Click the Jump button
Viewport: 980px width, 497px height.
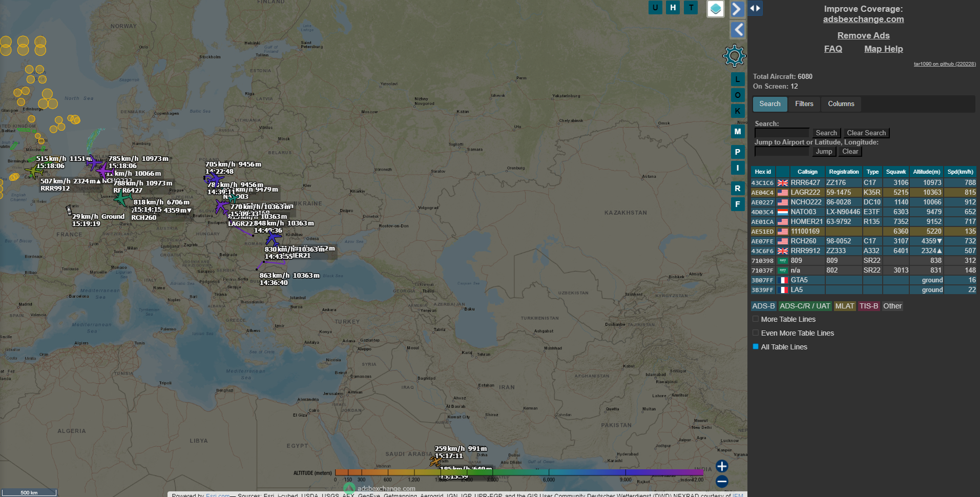point(824,152)
